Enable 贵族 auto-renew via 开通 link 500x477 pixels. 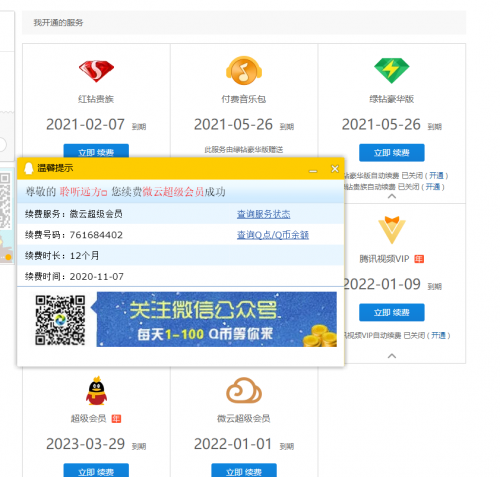click(433, 187)
